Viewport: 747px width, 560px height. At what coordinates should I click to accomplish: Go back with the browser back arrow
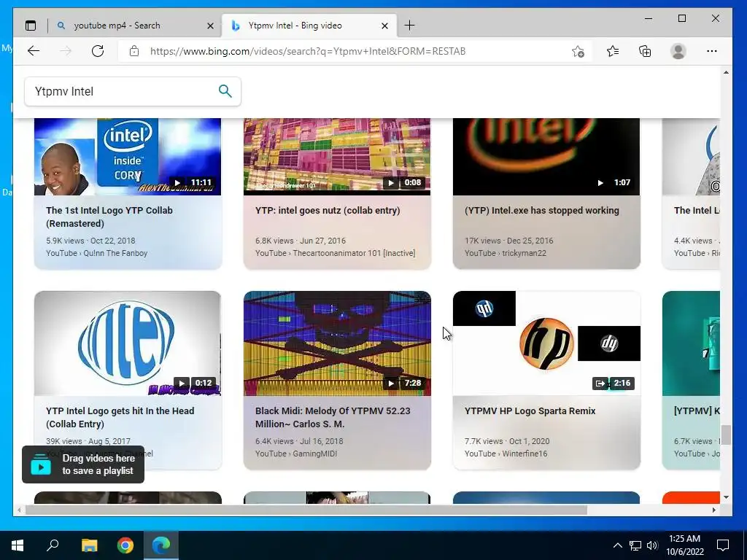(34, 51)
